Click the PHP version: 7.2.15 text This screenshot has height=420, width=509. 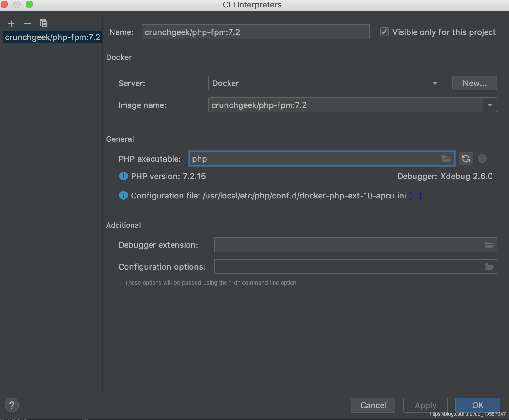tap(168, 176)
